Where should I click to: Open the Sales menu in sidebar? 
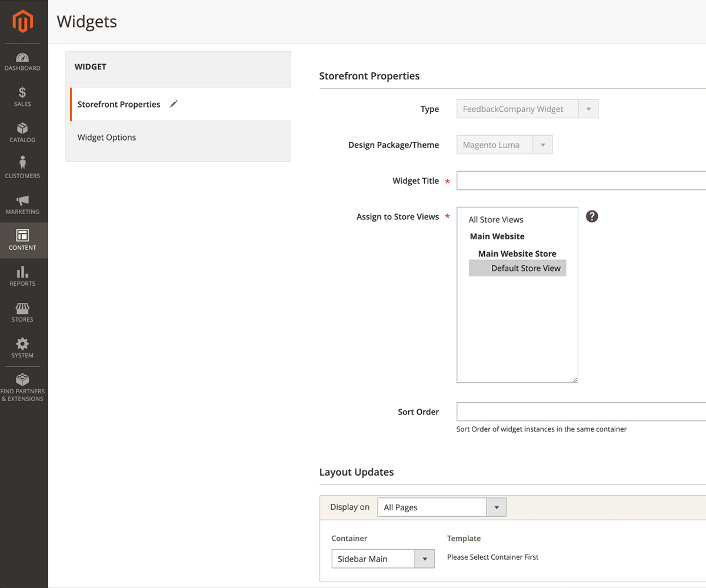coord(24,97)
